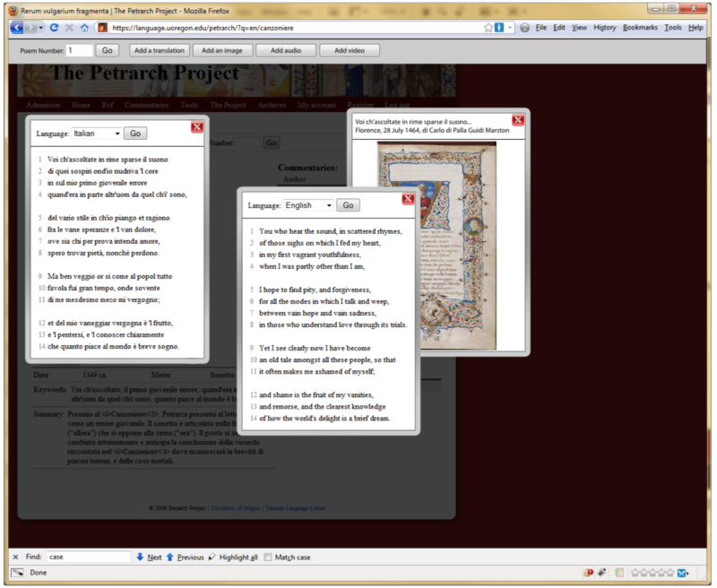
Task: Close the manuscript image panel
Action: tap(518, 120)
